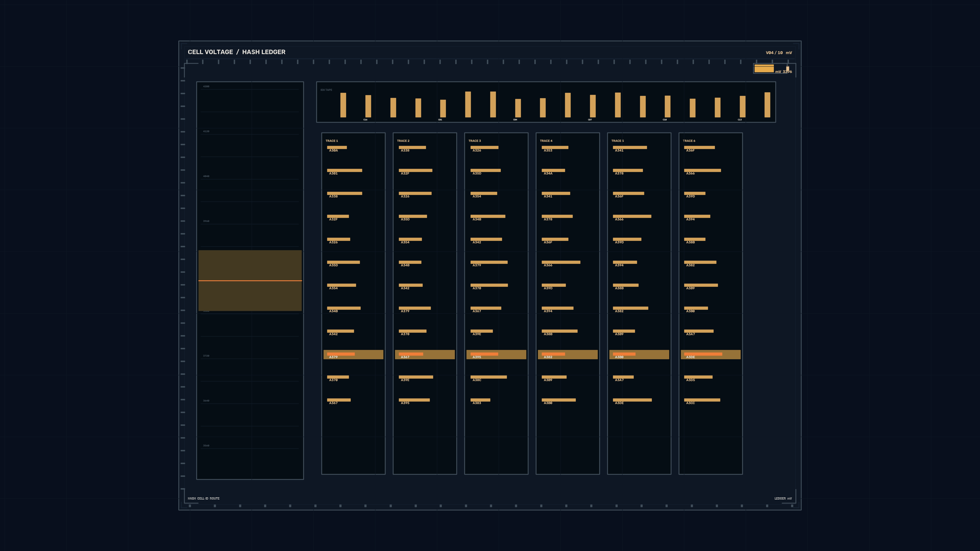This screenshot has height=551, width=980.
Task: Click hash A3DE in Trace 5
Action: (x=619, y=403)
